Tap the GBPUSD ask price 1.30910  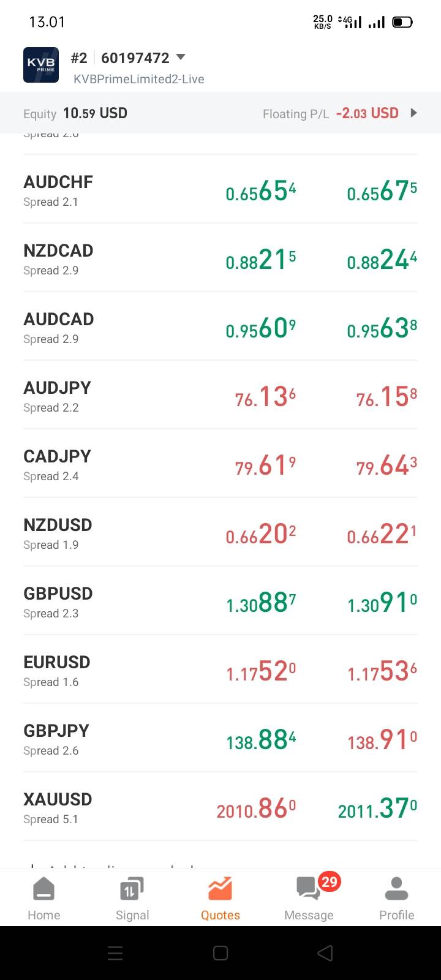(x=382, y=604)
